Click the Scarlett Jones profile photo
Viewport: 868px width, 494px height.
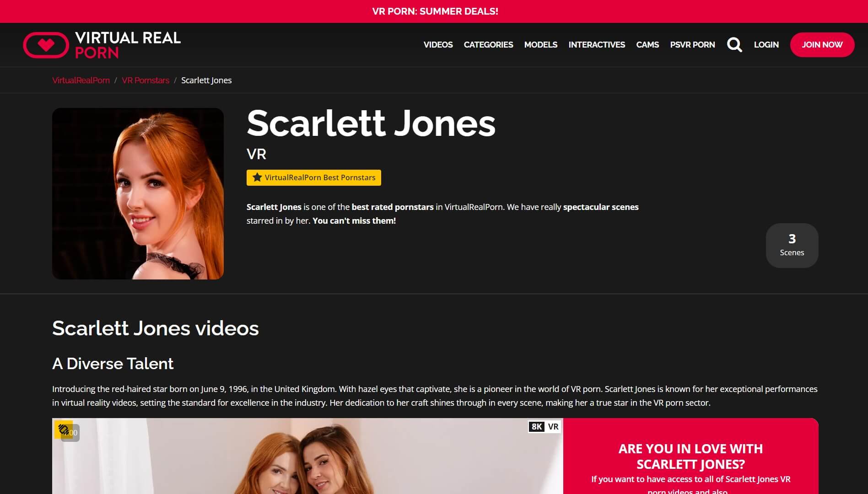click(138, 193)
